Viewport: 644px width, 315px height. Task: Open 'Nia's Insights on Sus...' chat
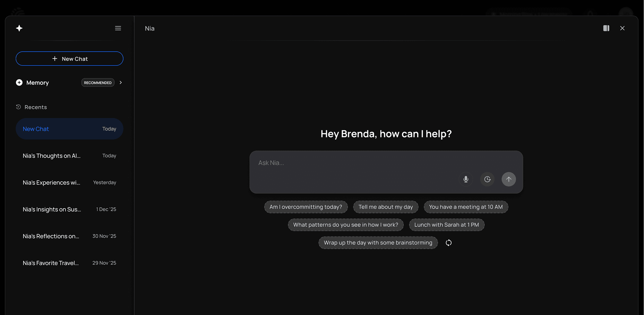(x=51, y=209)
